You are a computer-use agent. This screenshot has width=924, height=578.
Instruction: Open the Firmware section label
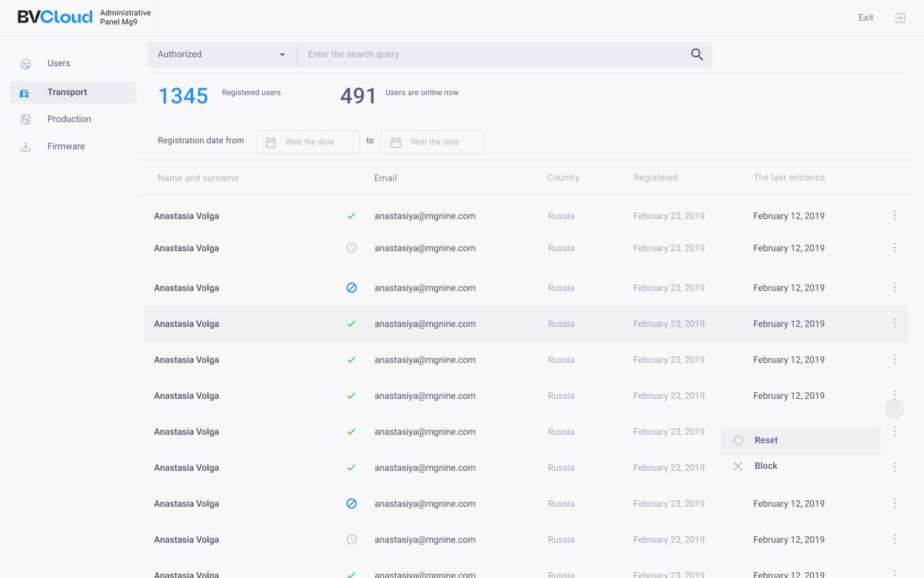(x=66, y=146)
